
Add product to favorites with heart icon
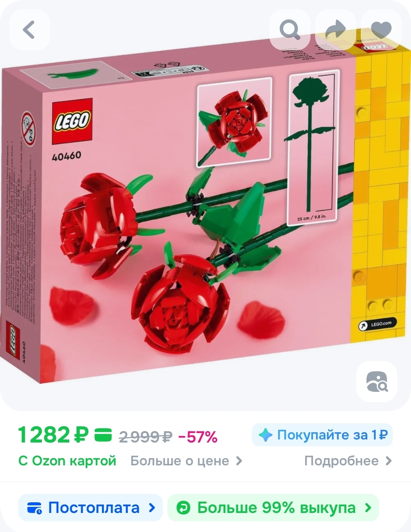[381, 30]
